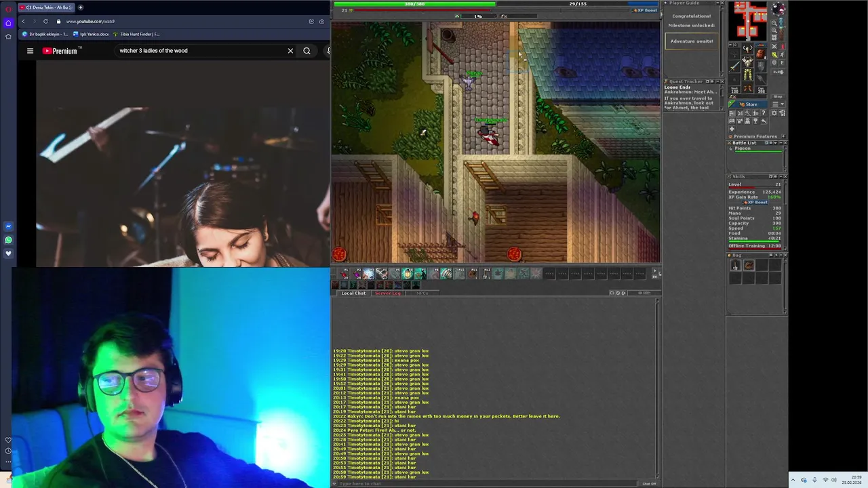Zoom out the Tibia minimap
The height and width of the screenshot is (488, 868).
774,23
